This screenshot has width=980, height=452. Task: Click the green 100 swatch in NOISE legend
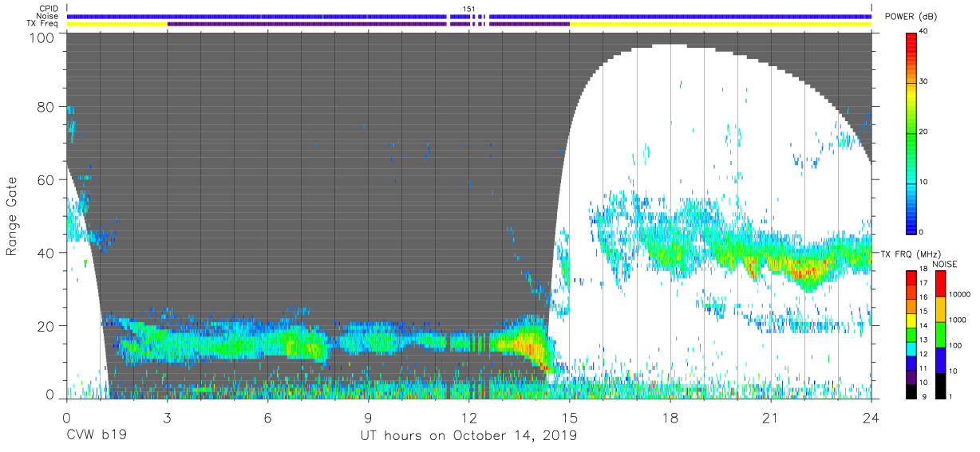click(x=939, y=335)
